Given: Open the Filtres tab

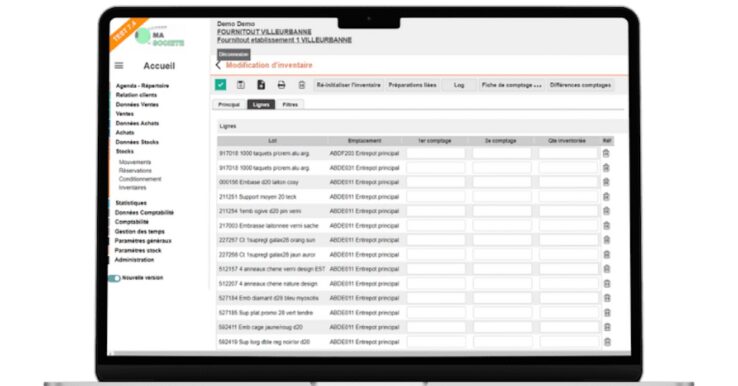Looking at the screenshot, I should pyautogui.click(x=290, y=105).
